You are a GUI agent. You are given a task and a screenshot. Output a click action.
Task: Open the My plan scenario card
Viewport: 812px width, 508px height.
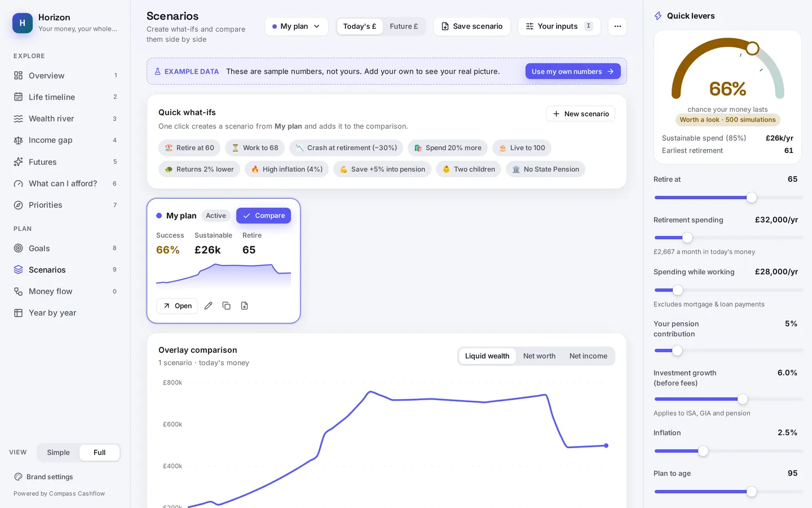coord(177,305)
